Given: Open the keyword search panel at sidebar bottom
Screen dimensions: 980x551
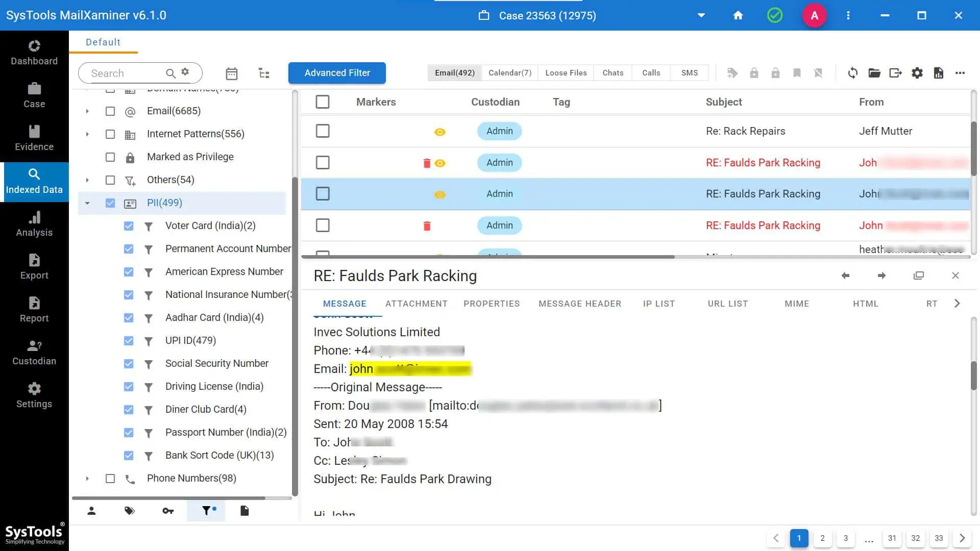Looking at the screenshot, I should pyautogui.click(x=168, y=511).
